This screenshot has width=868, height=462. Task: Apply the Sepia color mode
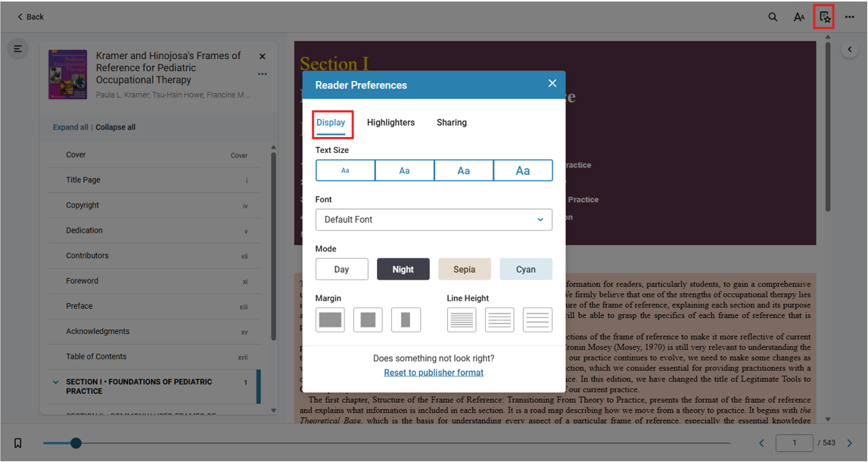[465, 269]
